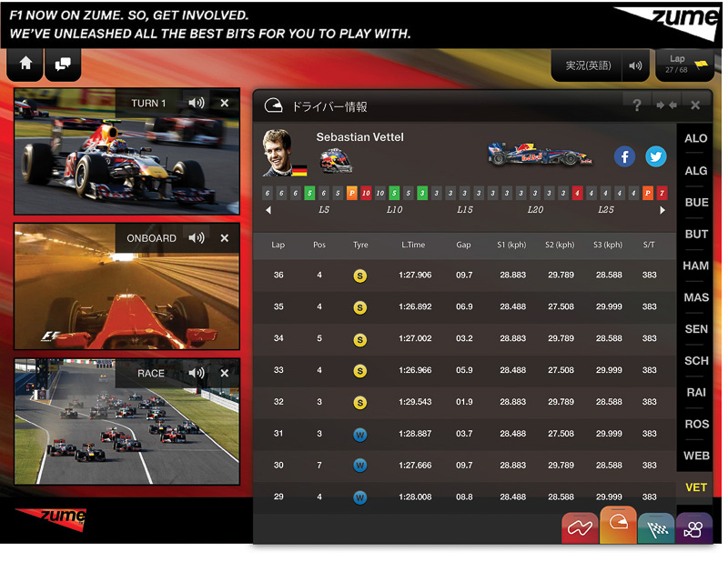Viewport: 728px width, 562px height.
Task: Move lap timeline left with arrow
Action: point(268,210)
